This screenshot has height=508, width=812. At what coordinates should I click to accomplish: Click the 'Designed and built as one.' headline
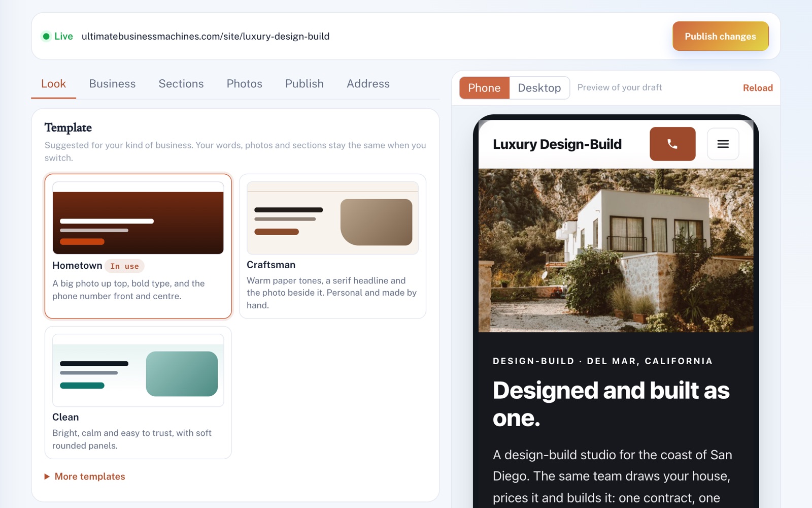coord(611,404)
